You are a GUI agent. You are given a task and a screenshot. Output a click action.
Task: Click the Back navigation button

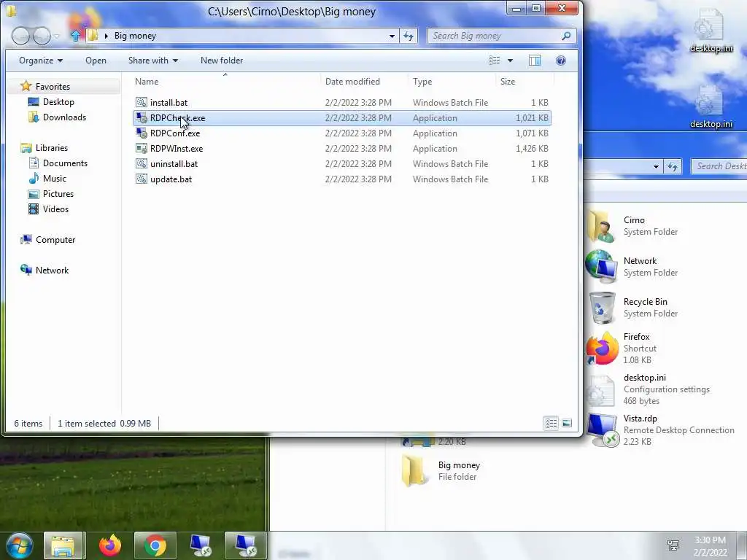(20, 36)
